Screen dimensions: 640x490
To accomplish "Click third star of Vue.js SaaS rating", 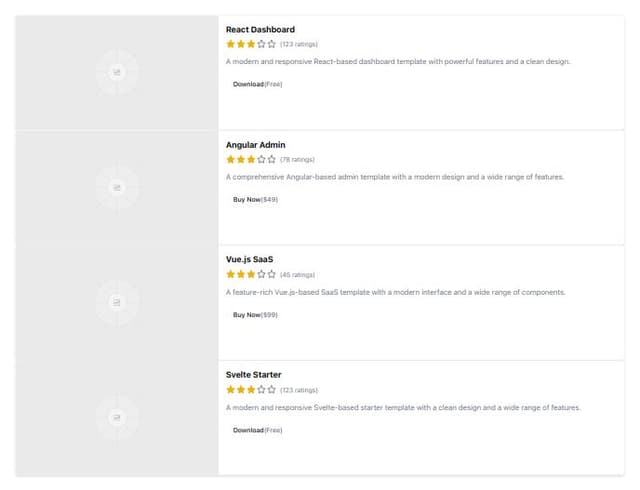I will (x=251, y=274).
